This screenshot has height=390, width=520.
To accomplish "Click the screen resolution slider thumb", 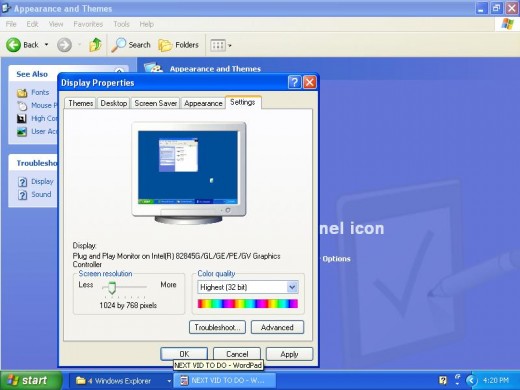I will click(112, 287).
